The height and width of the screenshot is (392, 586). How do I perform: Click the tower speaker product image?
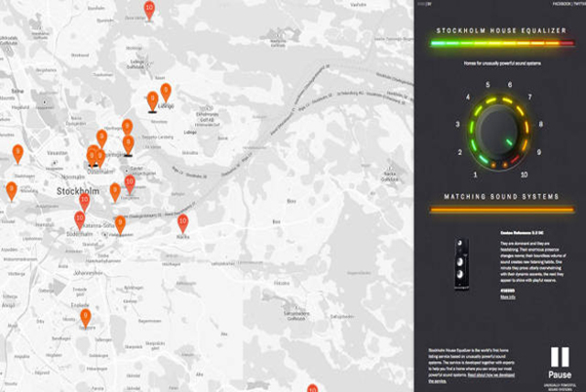point(461,264)
